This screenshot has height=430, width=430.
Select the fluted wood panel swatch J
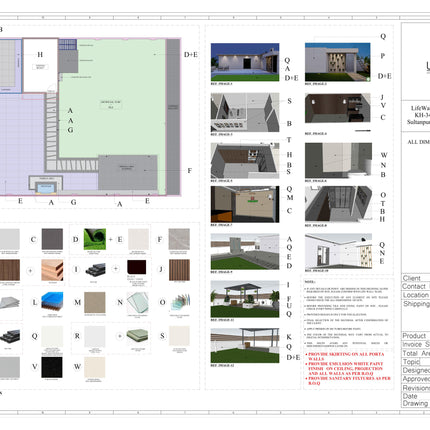[x=179, y=270]
